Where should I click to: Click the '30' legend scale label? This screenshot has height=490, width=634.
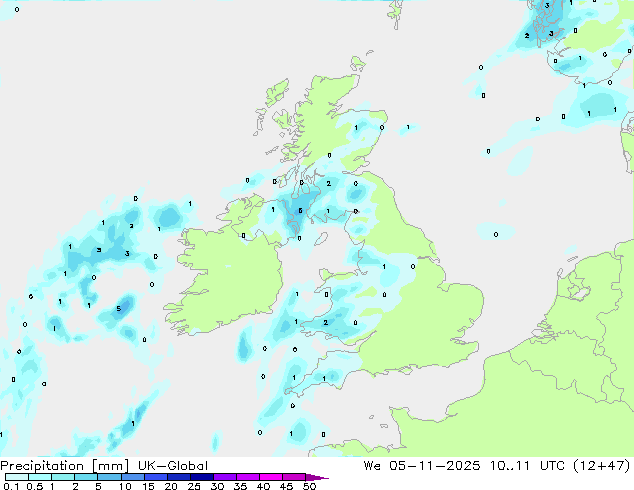coord(217,486)
